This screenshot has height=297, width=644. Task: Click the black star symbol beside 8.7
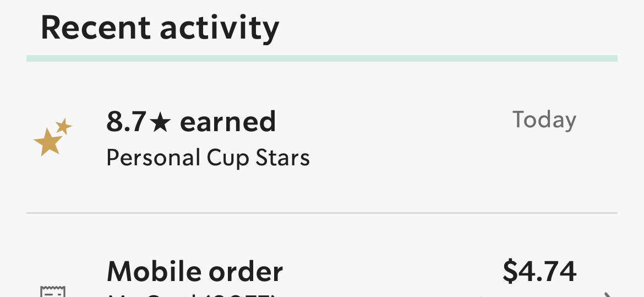coord(160,123)
